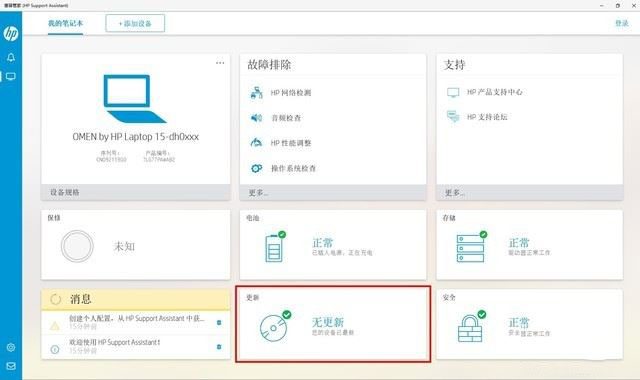Click the +添加设备 button
This screenshot has width=640, height=380.
click(x=135, y=23)
